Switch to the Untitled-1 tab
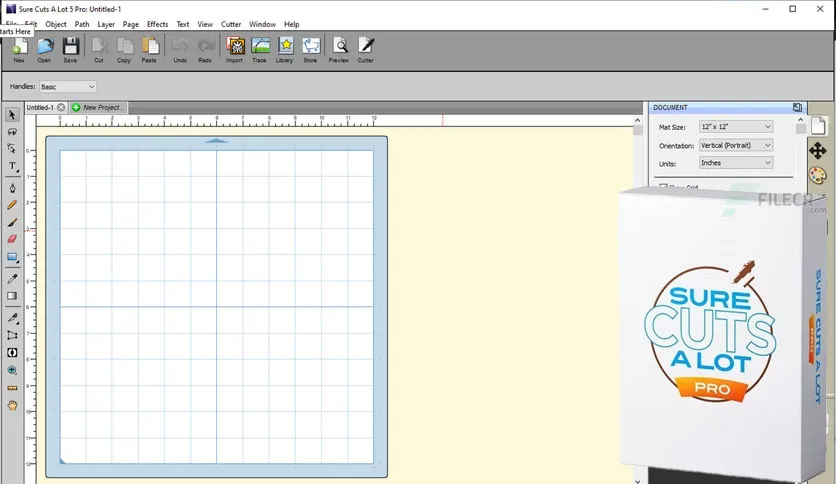The width and height of the screenshot is (836, 484). pos(40,107)
